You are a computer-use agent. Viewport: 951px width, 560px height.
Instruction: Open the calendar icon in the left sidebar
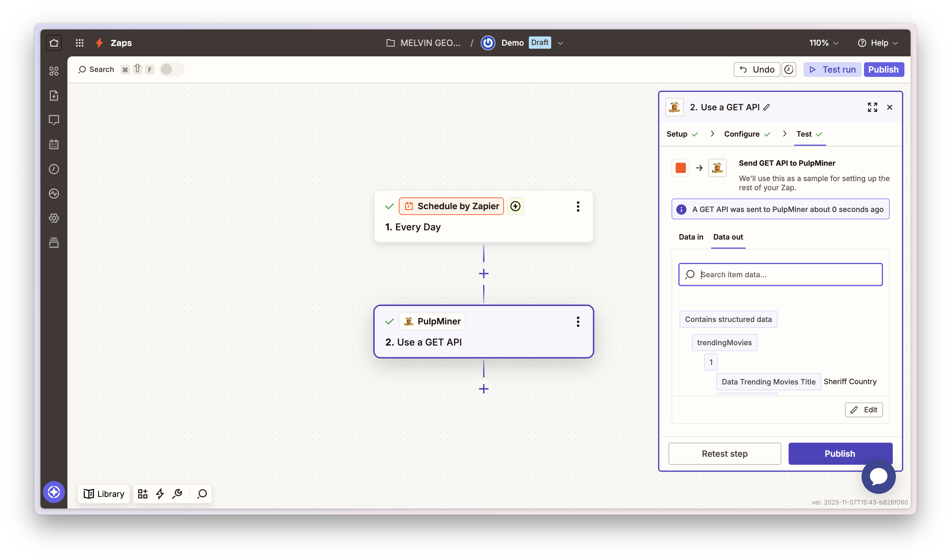[x=54, y=144]
